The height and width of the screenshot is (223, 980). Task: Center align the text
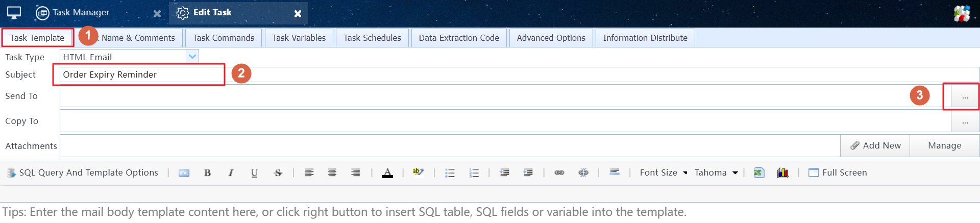pos(332,173)
